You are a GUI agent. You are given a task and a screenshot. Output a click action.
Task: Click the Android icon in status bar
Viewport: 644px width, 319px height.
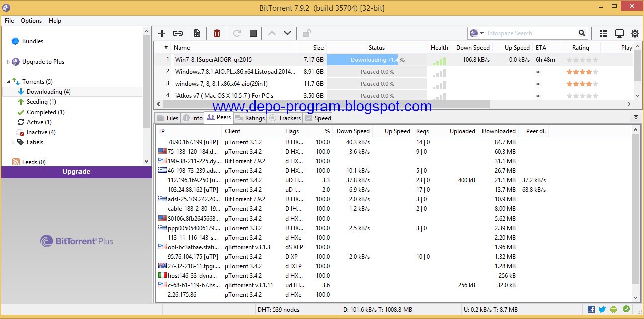[613, 309]
